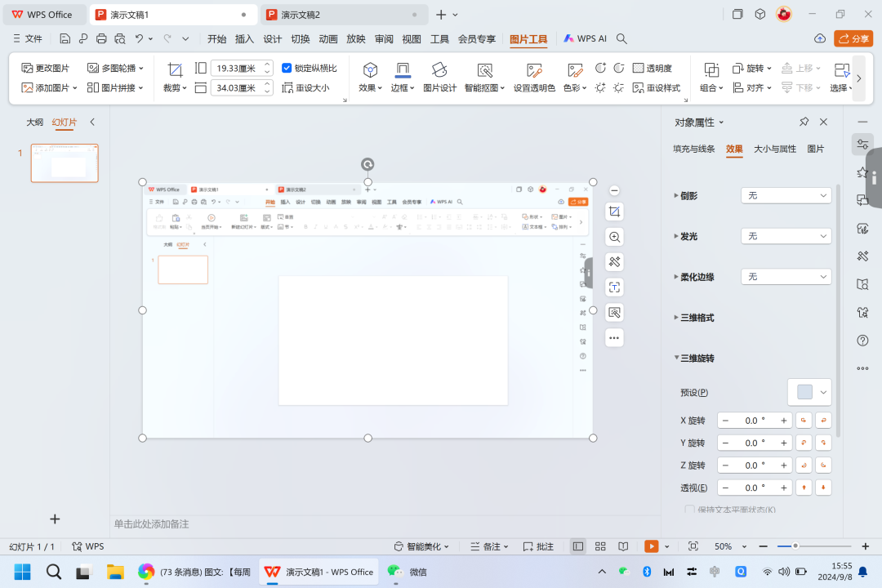Switch to slide sorter view icon
Screen dimensions: 882x588
pos(600,546)
